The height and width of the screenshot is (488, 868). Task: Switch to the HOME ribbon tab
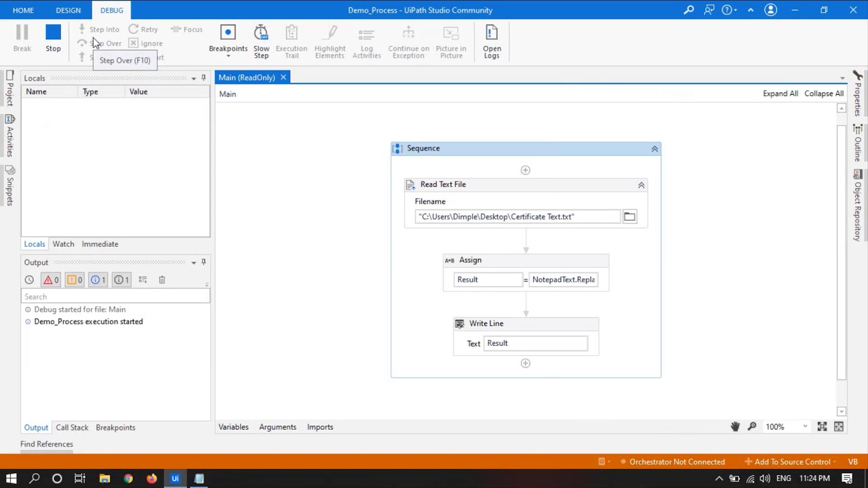23,10
